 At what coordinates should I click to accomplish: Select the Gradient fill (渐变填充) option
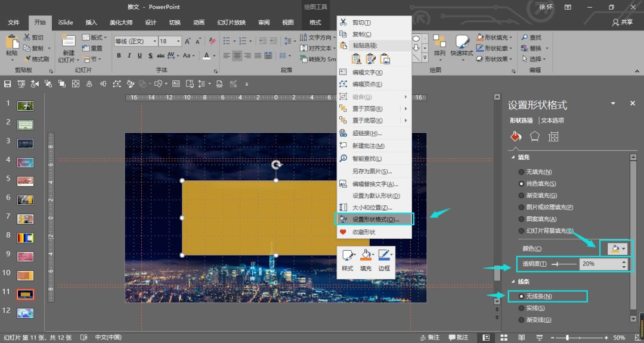tap(522, 195)
